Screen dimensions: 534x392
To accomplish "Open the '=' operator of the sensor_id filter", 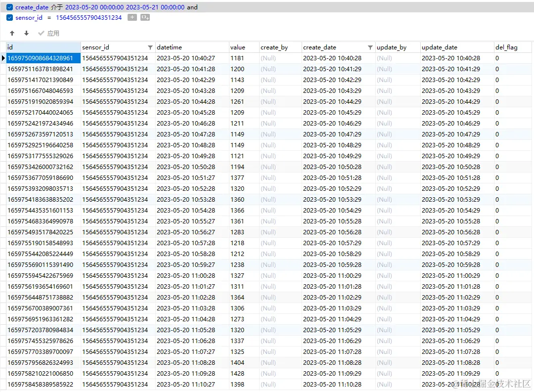I will (49, 17).
